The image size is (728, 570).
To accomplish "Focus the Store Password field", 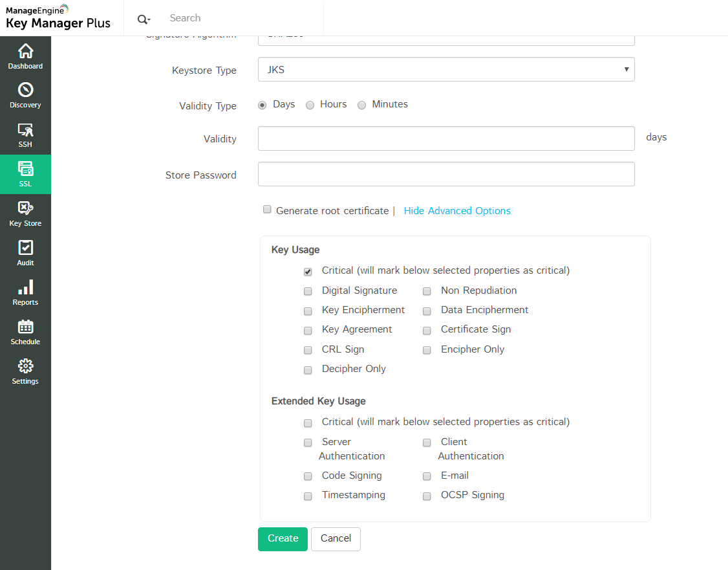I will [446, 174].
